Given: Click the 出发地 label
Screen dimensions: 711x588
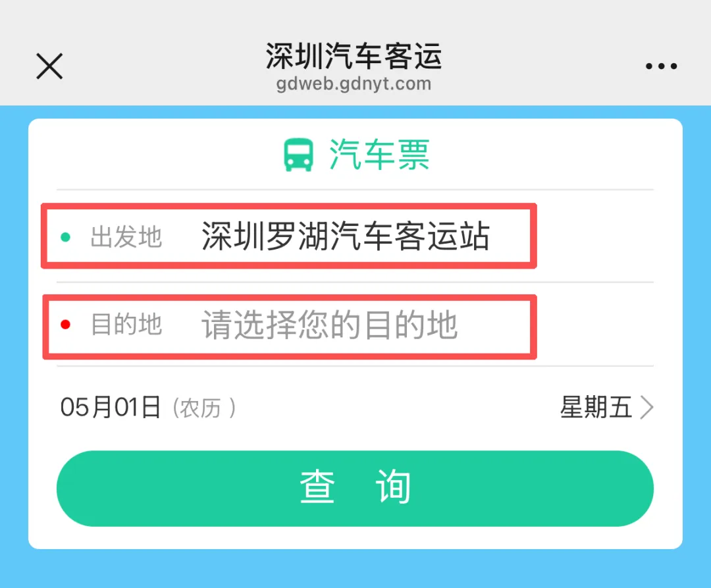Looking at the screenshot, I should coord(126,236).
